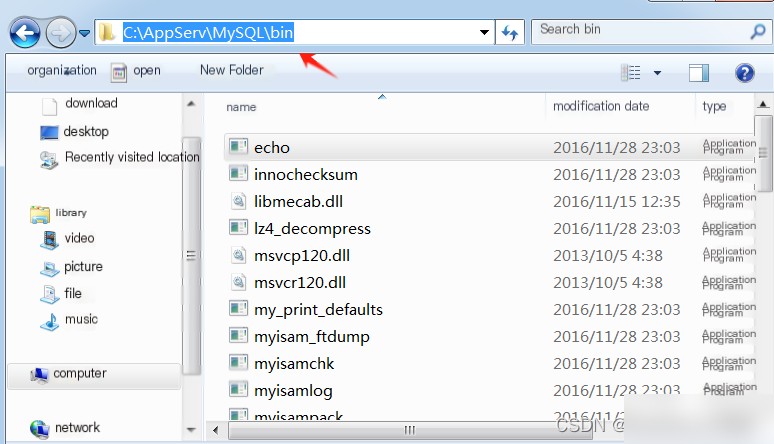Select computer in the navigation pane
The width and height of the screenshot is (774, 444).
click(x=79, y=373)
